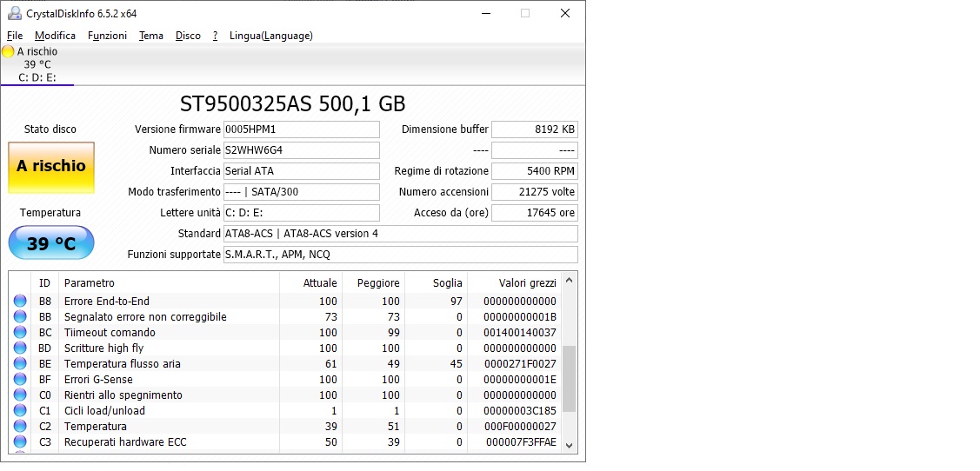This screenshot has width=980, height=471.
Task: Click the blue status orb for Errore End-to-End
Action: [20, 301]
